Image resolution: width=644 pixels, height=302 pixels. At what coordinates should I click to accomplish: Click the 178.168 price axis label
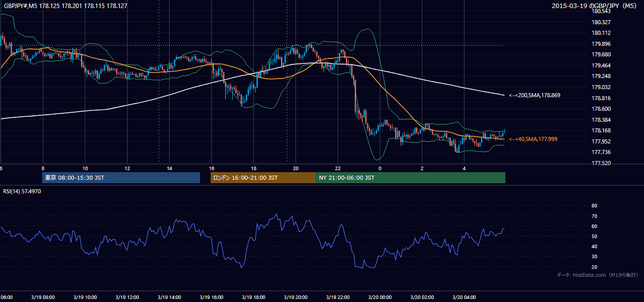coord(602,131)
